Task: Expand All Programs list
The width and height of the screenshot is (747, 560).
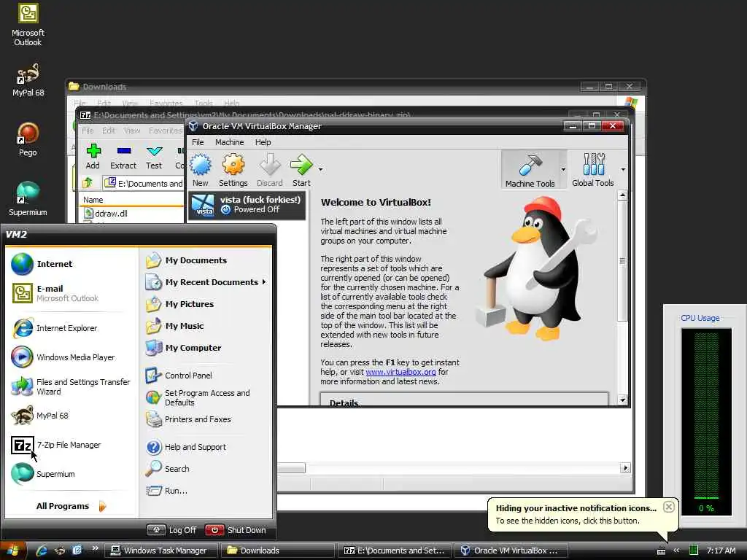Action: click(71, 506)
